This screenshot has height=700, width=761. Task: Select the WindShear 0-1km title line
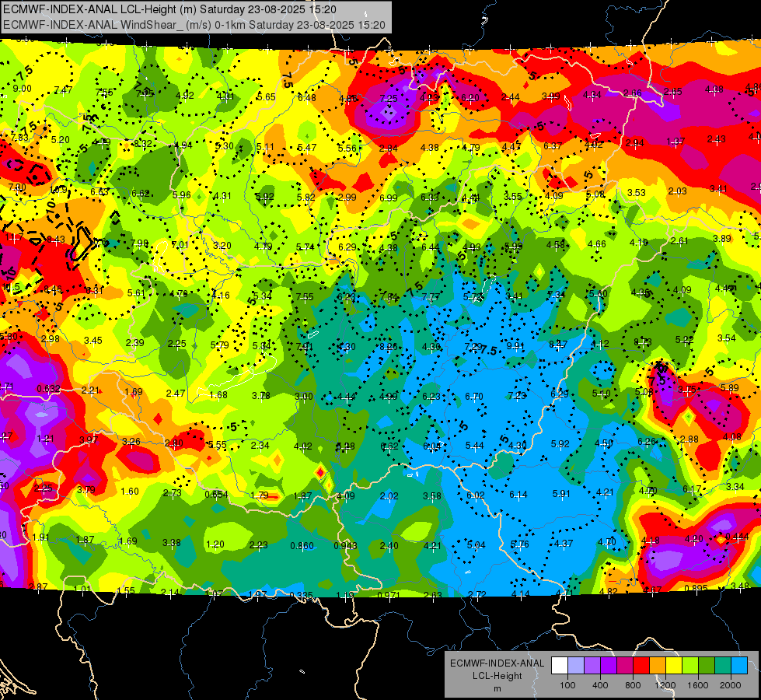(194, 25)
